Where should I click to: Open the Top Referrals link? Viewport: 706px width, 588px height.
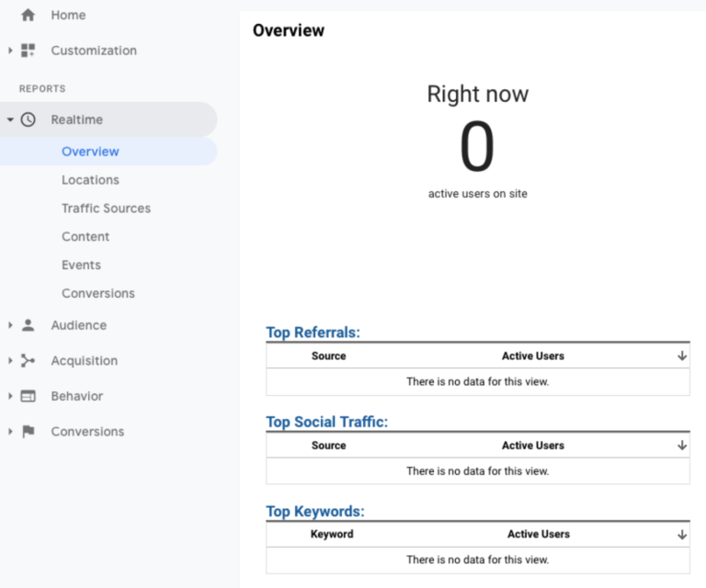pyautogui.click(x=313, y=333)
